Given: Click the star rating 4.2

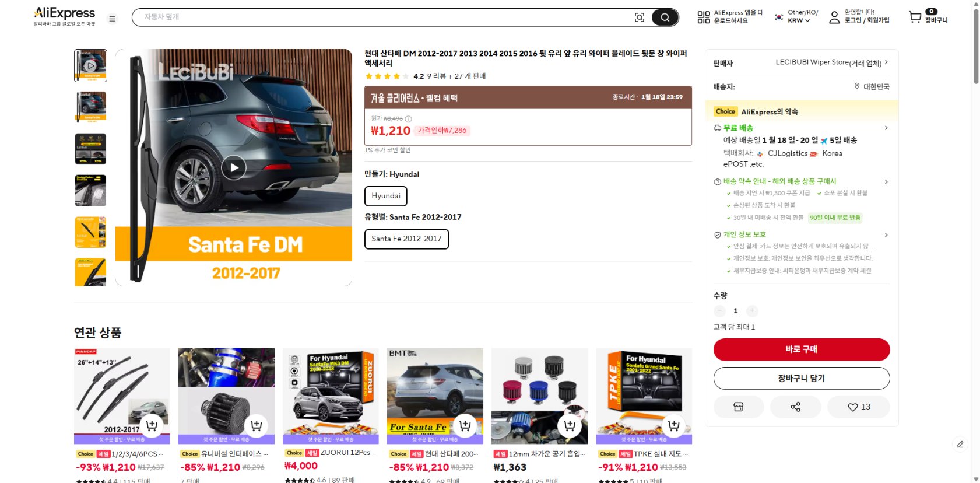Looking at the screenshot, I should point(394,76).
